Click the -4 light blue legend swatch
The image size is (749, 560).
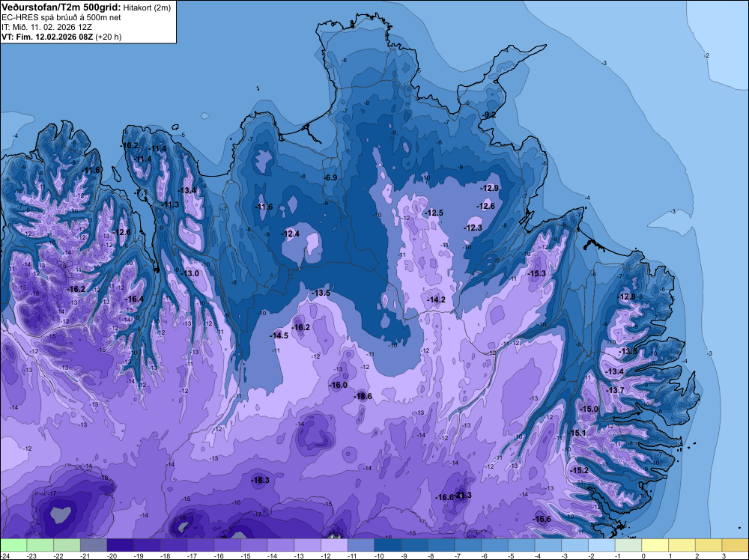point(548,545)
